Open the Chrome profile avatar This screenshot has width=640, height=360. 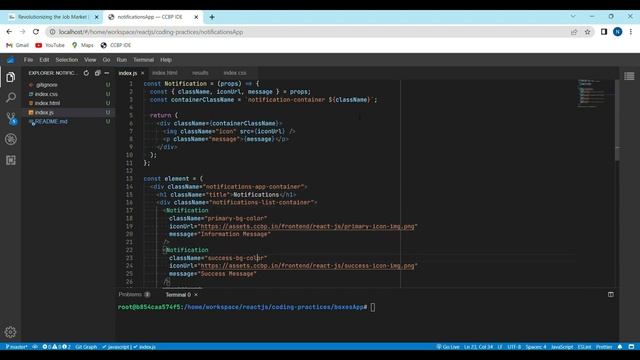618,32
